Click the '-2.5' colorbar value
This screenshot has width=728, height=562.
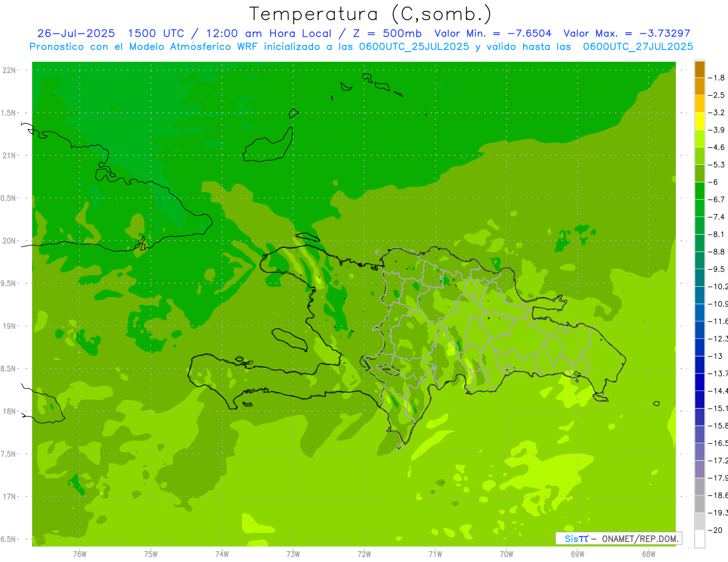pos(718,95)
